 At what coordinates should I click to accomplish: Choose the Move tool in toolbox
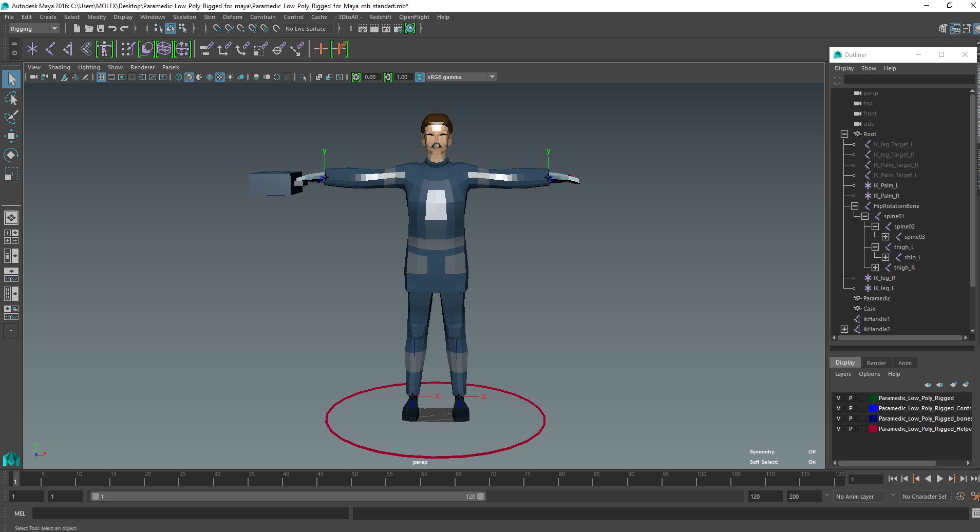(x=11, y=136)
